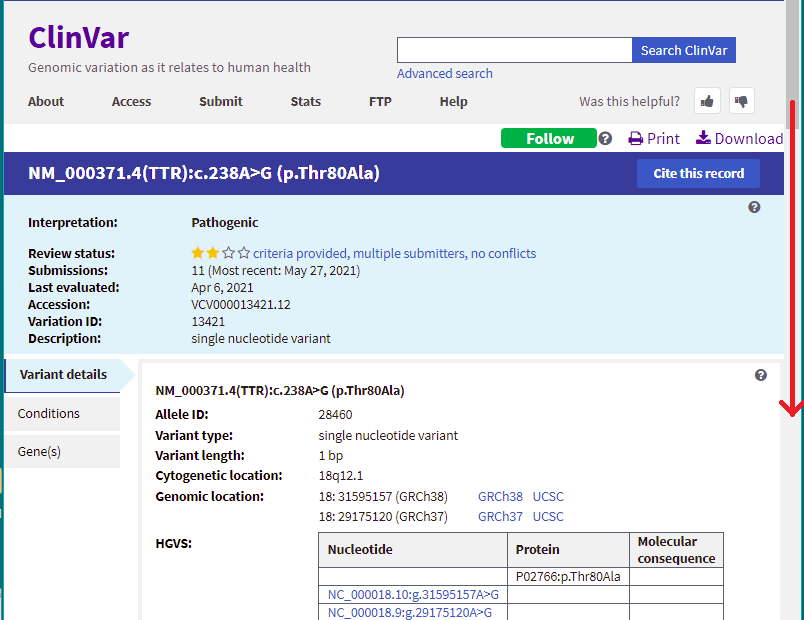
Task: Focus the ClinVar search input field
Action: coord(514,50)
